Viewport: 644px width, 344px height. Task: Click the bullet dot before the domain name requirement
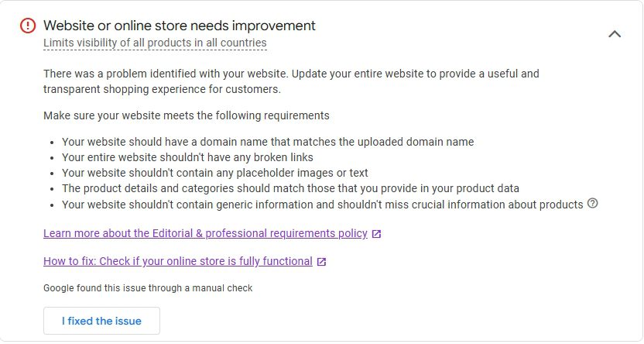(x=51, y=143)
